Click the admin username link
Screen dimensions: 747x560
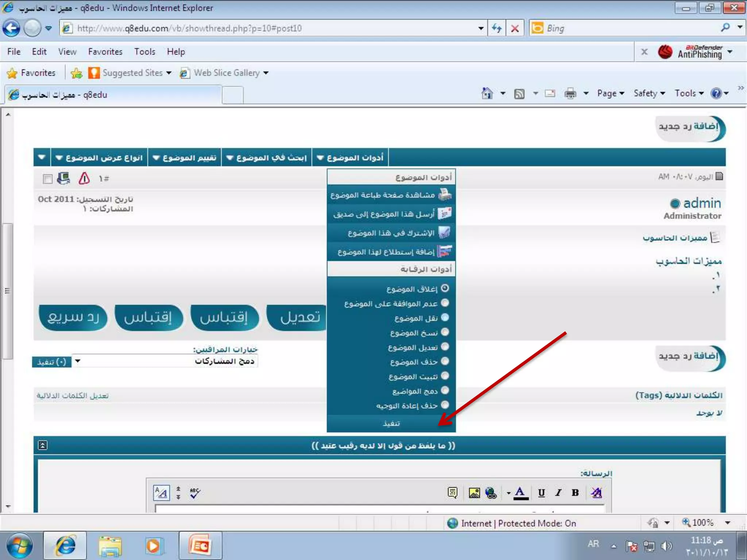click(x=701, y=203)
